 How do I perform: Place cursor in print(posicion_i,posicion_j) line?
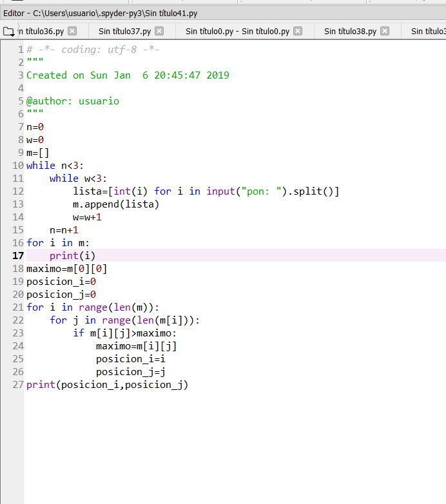click(107, 385)
